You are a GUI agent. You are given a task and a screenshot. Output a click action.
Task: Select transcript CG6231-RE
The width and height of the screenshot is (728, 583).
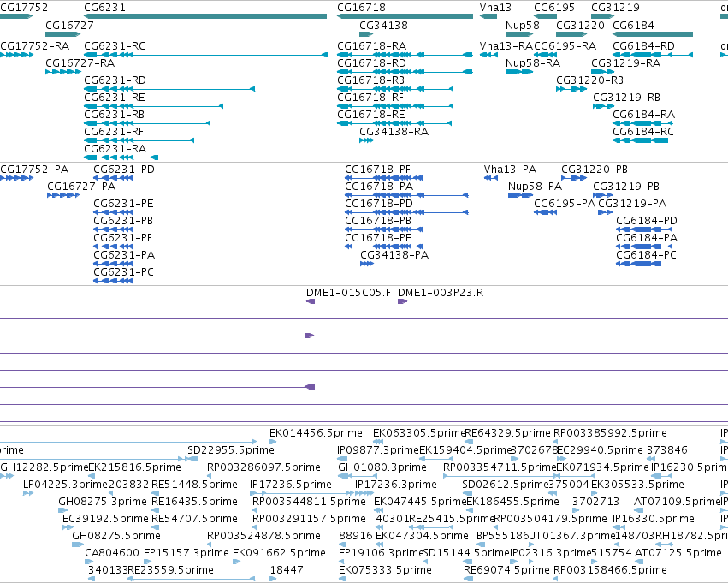click(x=115, y=98)
